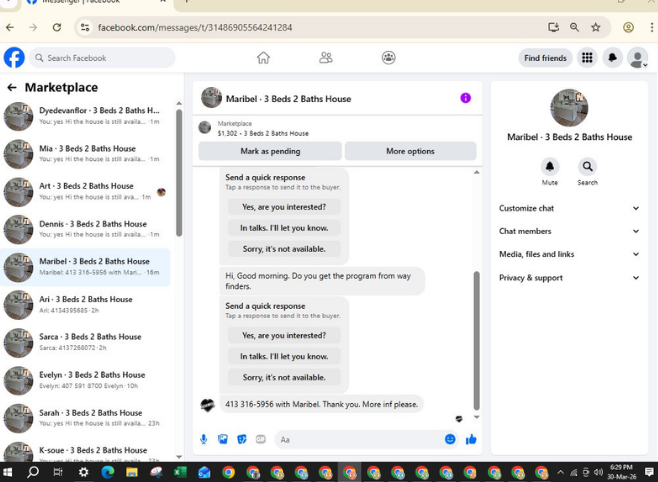
Task: Open Dennis 3 Beds 2 Baths conversation
Action: pyautogui.click(x=85, y=229)
